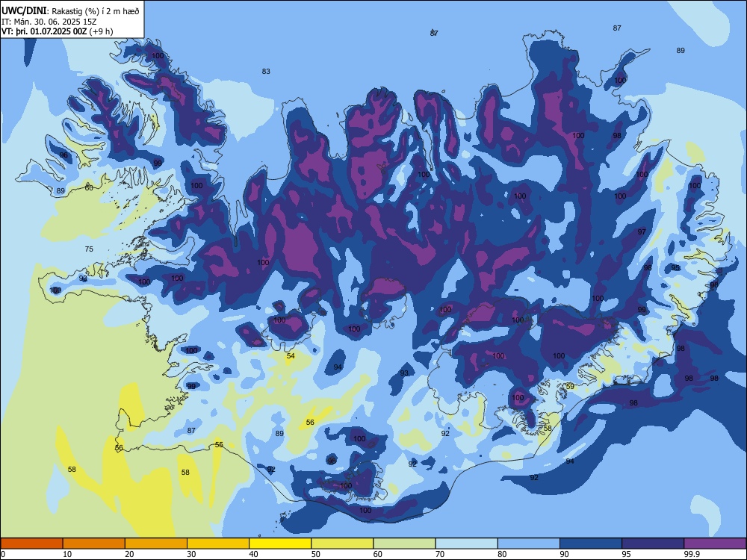Viewport: 747px width, 560px height.
Task: Click the golden 30–40 legend swatch
Action: [218, 544]
